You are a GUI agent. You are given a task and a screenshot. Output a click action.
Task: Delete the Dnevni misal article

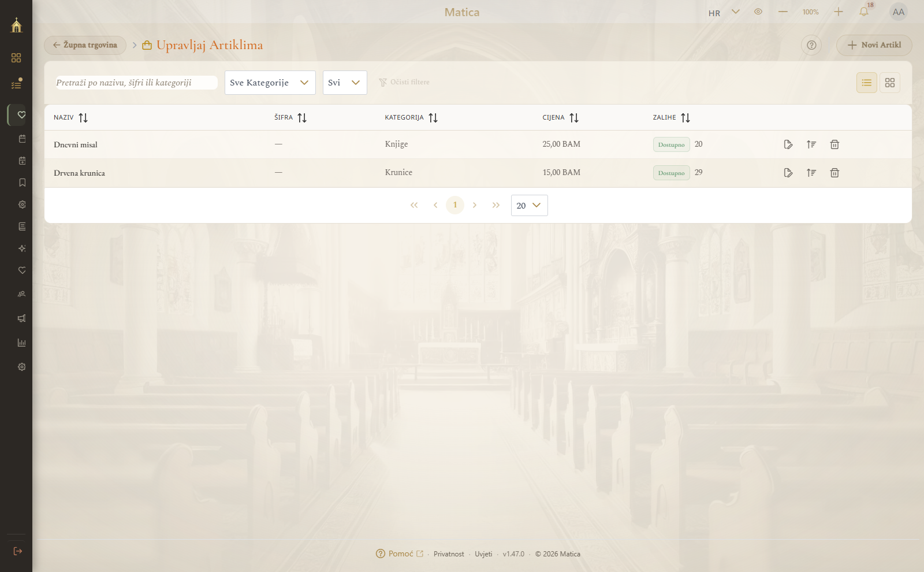click(834, 144)
